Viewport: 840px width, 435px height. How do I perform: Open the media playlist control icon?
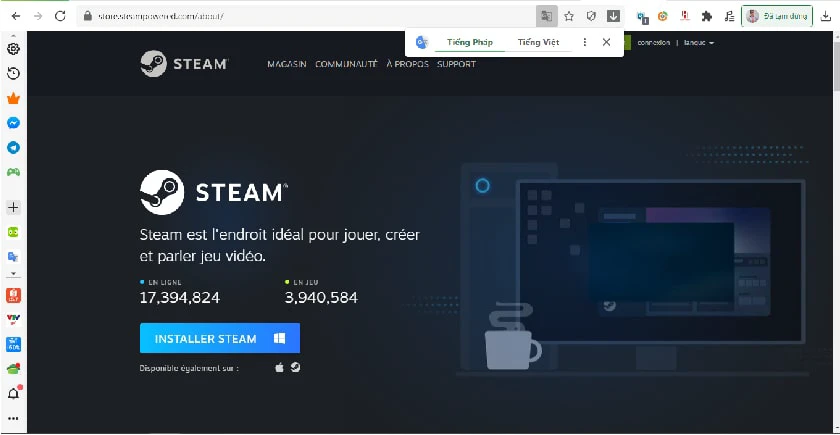pos(729,16)
